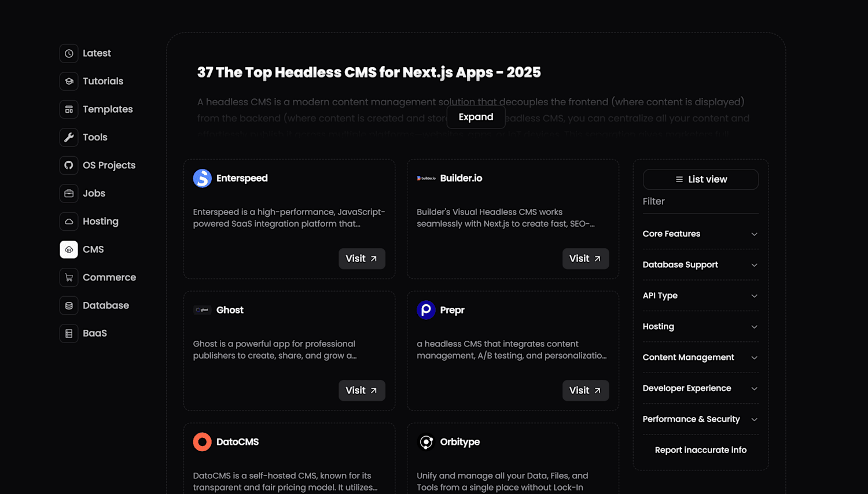Viewport: 868px width, 494px height.
Task: Expand the Performance & Security filter
Action: pyautogui.click(x=701, y=419)
